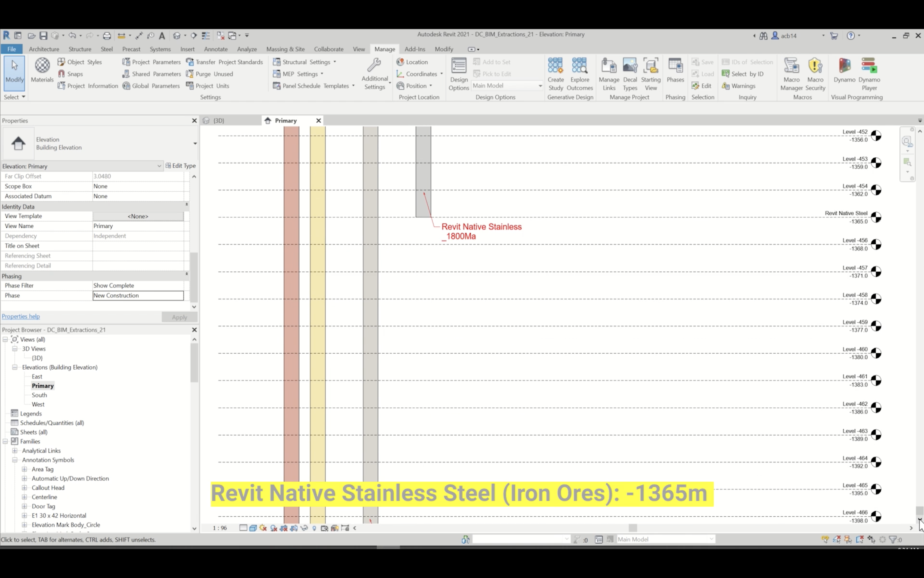Viewport: 924px width, 578px height.
Task: Click the Save icon in quick access toolbar
Action: tap(43, 36)
